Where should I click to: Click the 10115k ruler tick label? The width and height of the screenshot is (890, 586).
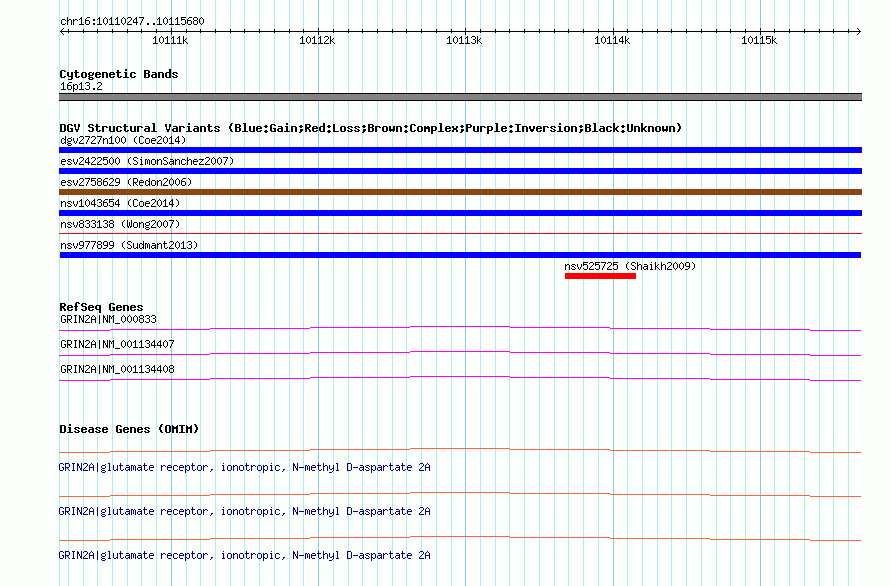click(759, 40)
